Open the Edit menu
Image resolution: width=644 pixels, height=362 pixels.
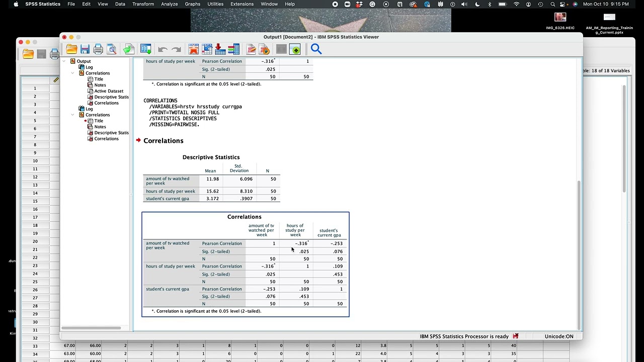tap(87, 4)
